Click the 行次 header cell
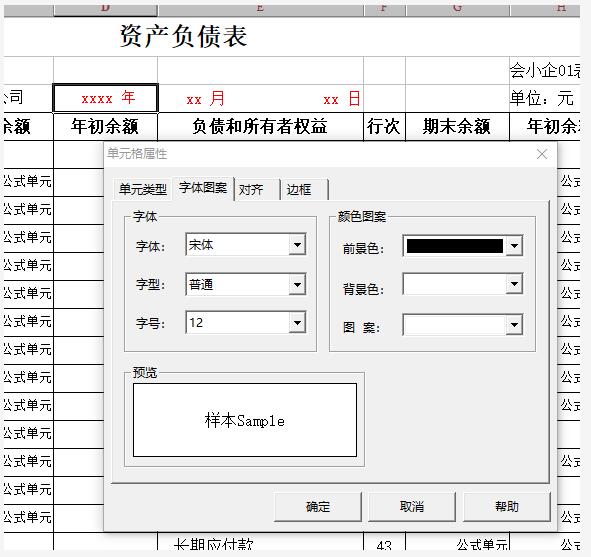The height and width of the screenshot is (557, 591). 384,126
